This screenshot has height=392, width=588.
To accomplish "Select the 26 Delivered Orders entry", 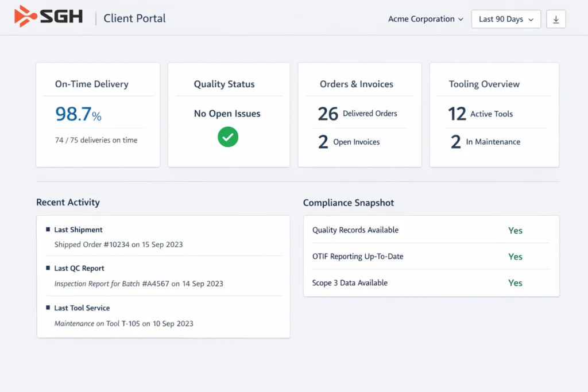I will tap(357, 114).
